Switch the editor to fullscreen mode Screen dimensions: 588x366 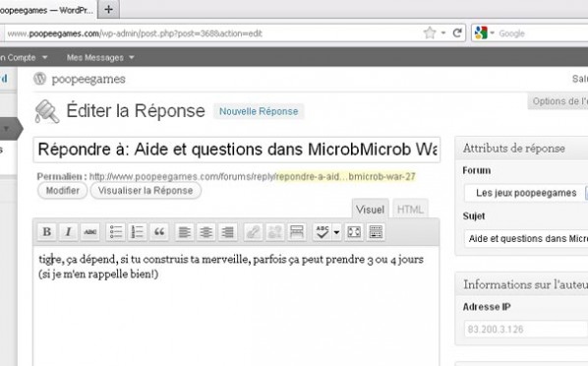[354, 231]
